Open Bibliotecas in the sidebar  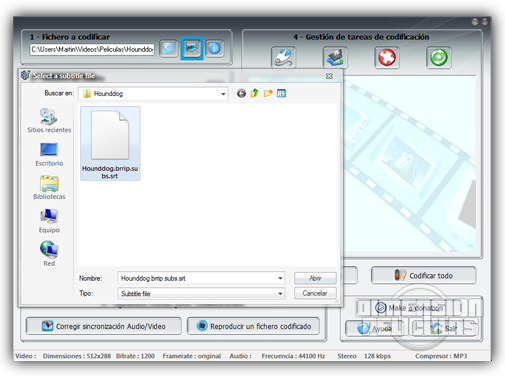pos(49,187)
